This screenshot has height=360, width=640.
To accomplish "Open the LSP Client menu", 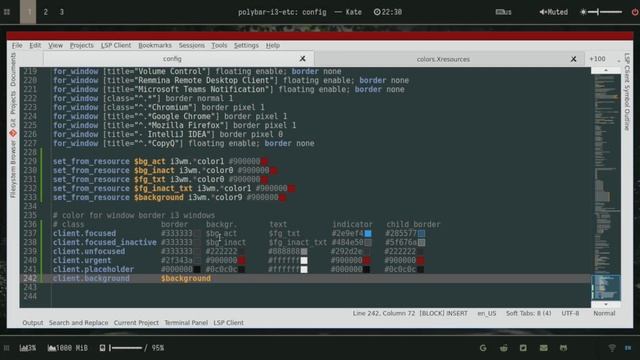I will [116, 45].
